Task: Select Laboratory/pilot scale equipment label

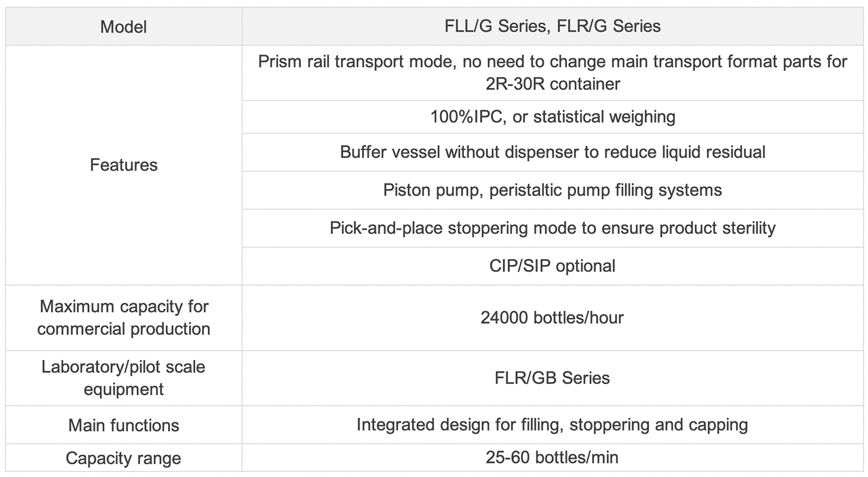Action: pos(124,378)
